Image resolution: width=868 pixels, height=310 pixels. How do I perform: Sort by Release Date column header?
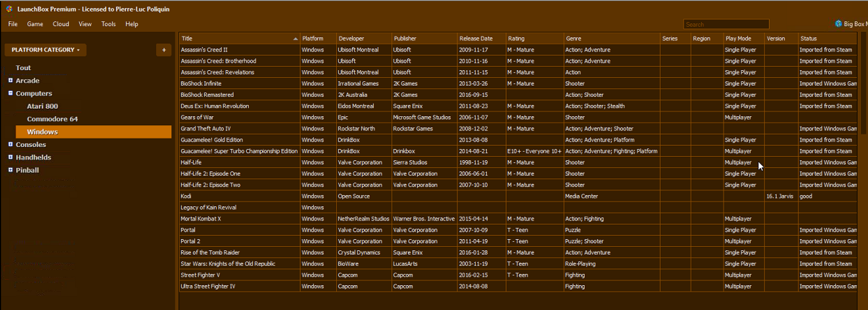point(481,38)
